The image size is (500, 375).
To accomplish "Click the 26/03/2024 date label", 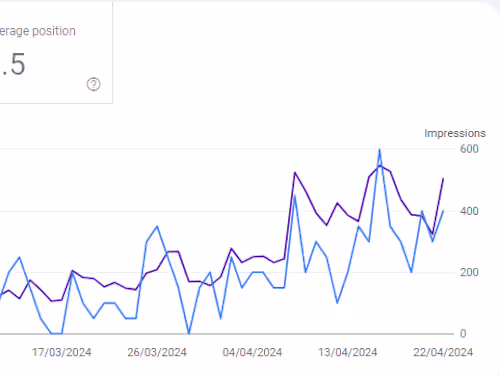I will pyautogui.click(x=157, y=352).
